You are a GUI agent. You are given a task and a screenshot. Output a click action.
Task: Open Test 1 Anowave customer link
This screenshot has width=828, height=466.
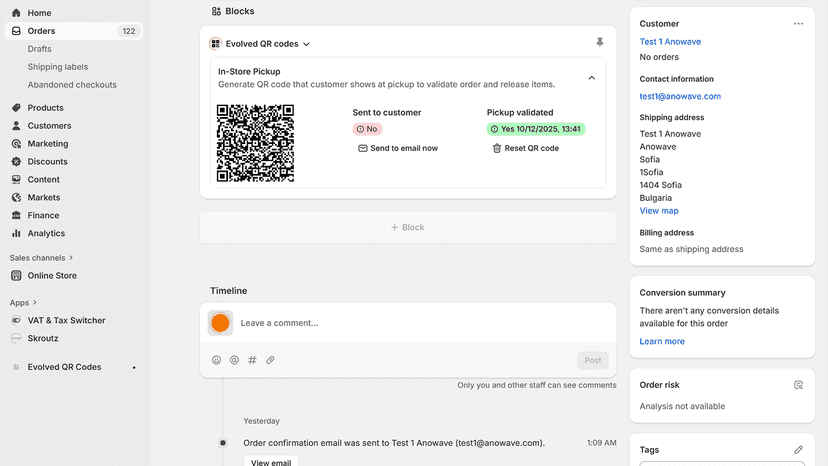tap(670, 42)
